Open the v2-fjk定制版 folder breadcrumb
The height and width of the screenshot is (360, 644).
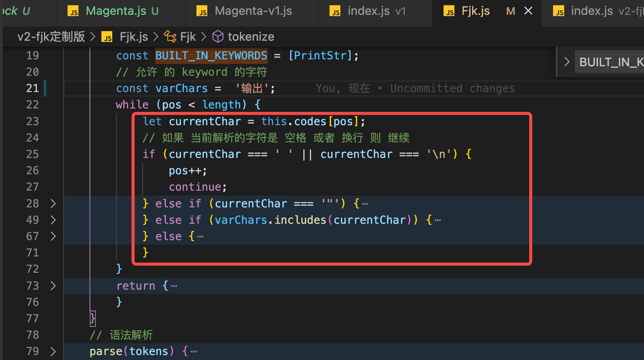(x=51, y=37)
